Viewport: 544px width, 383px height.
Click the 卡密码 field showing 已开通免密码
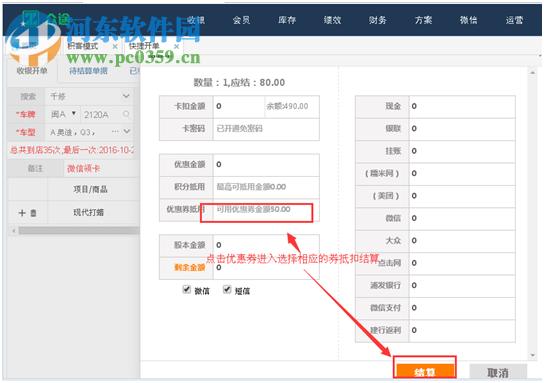click(266, 129)
